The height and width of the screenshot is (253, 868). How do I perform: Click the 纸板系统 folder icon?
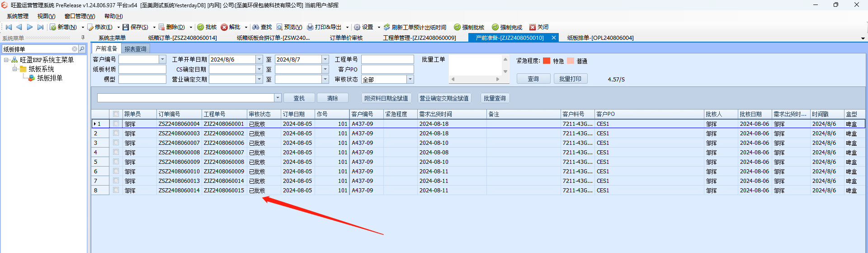[x=23, y=69]
